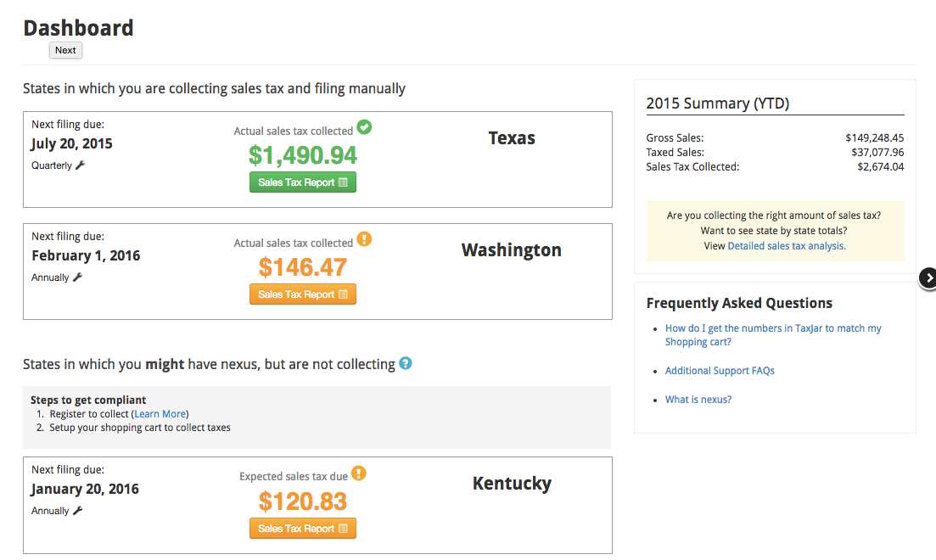Click the blue help icon beside nexus heading

[406, 363]
